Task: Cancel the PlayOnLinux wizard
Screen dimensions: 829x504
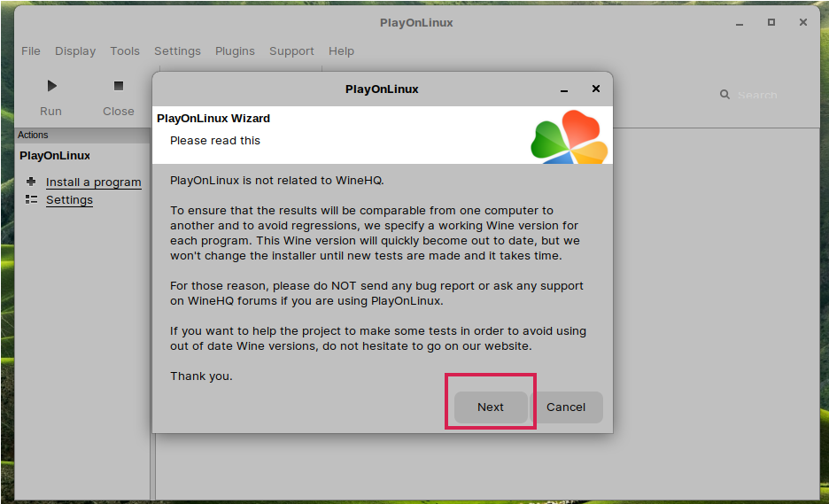Action: [566, 407]
